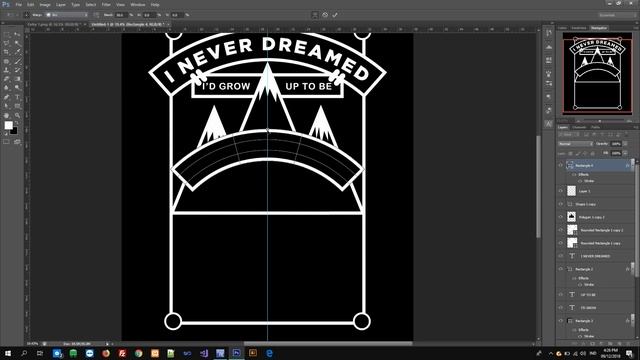Image resolution: width=640 pixels, height=360 pixels.
Task: Select the Move tool
Action: click(17, 35)
